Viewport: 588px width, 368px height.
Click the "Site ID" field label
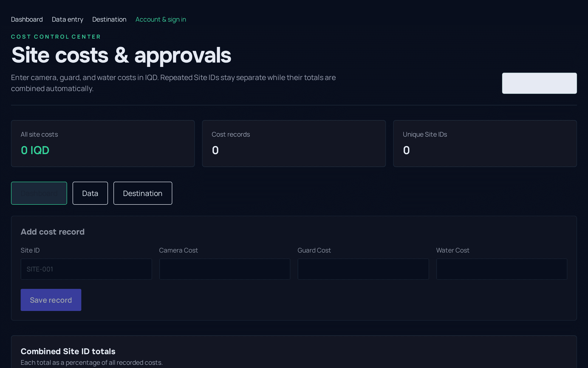coord(30,250)
